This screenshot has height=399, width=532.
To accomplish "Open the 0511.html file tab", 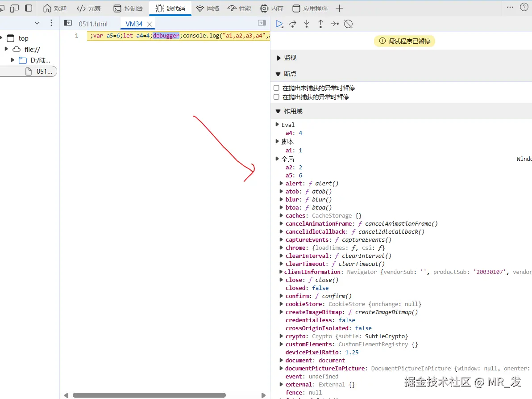I will click(93, 24).
